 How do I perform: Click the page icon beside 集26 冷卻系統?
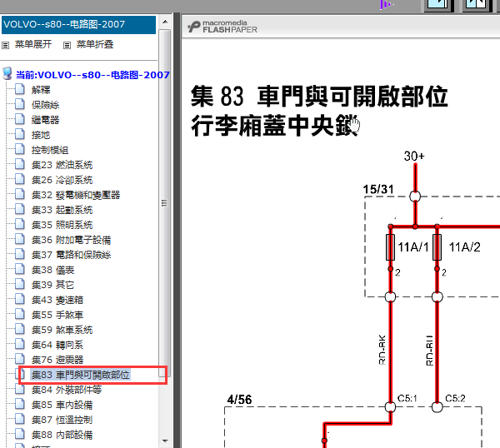[x=20, y=179]
